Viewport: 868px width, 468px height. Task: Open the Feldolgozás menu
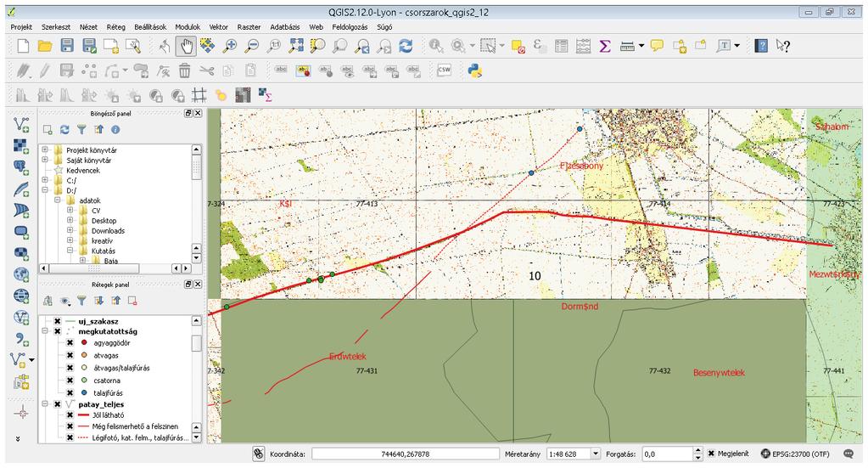[x=350, y=26]
